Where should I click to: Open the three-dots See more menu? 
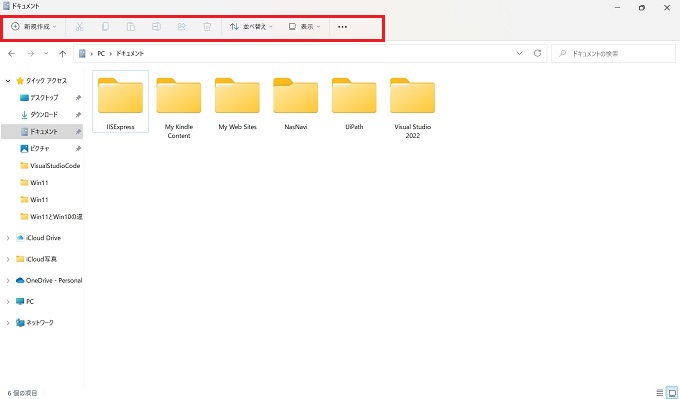(342, 27)
